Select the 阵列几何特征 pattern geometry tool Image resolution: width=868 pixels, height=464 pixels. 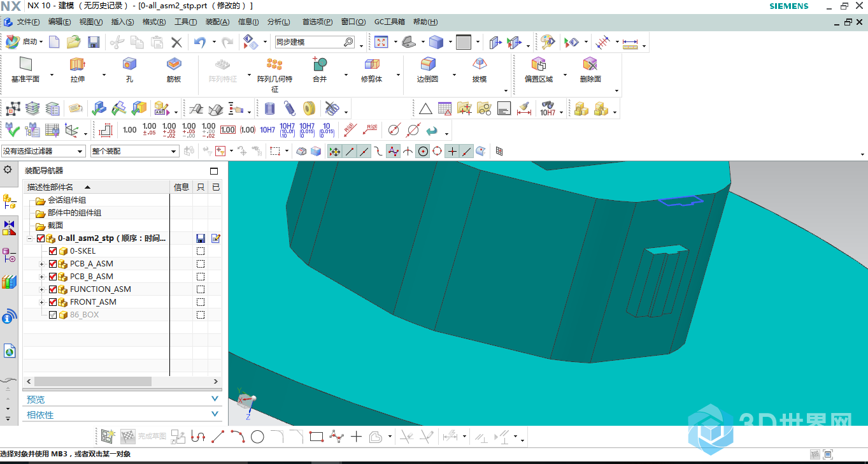274,75
